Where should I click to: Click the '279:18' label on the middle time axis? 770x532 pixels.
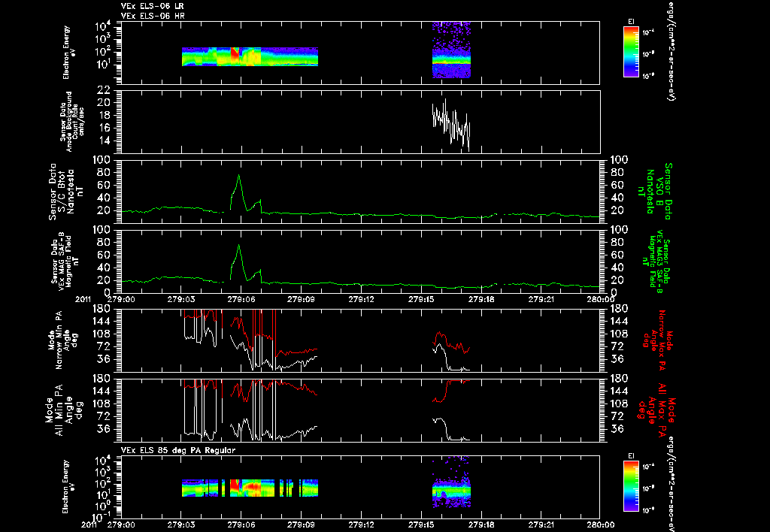pos(481,299)
